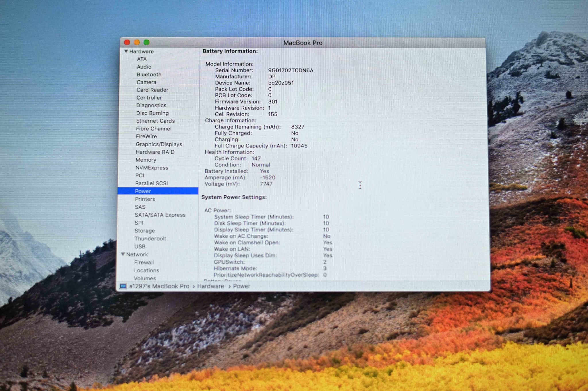This screenshot has width=588, height=391.
Task: Click amperage value -1620
Action: coord(268,178)
